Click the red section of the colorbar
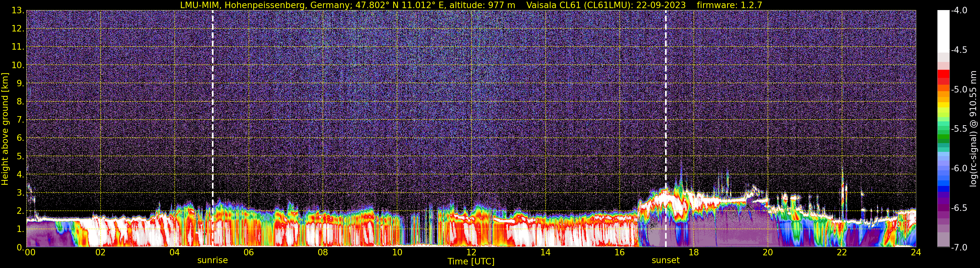 (943, 77)
